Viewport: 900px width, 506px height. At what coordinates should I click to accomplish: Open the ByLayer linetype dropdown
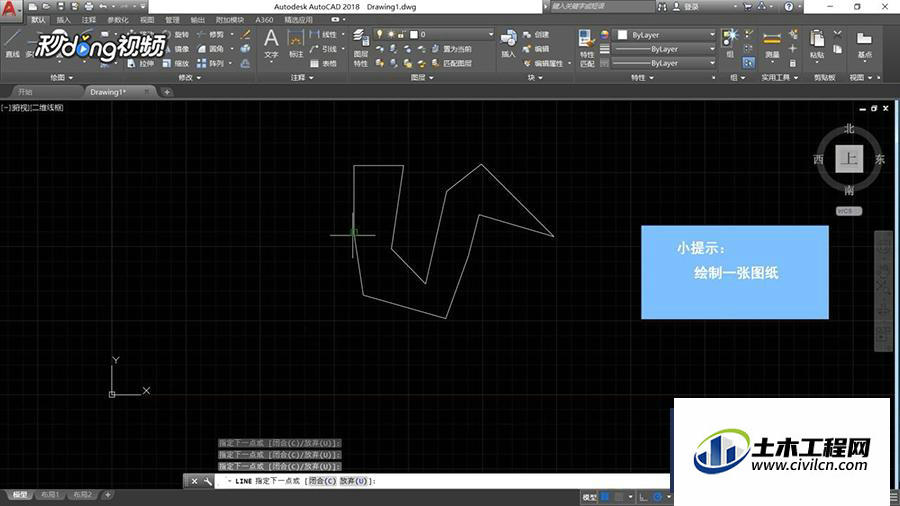point(665,63)
